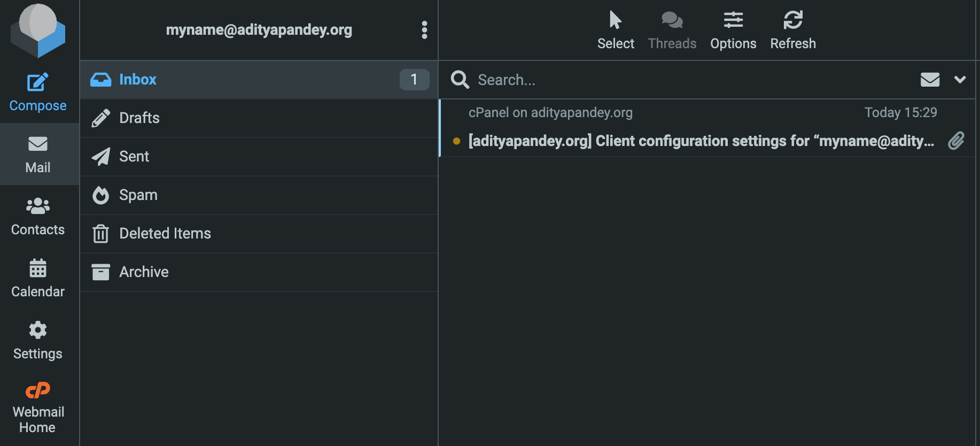The width and height of the screenshot is (980, 446).
Task: Click the search magnifier icon
Action: point(460,80)
